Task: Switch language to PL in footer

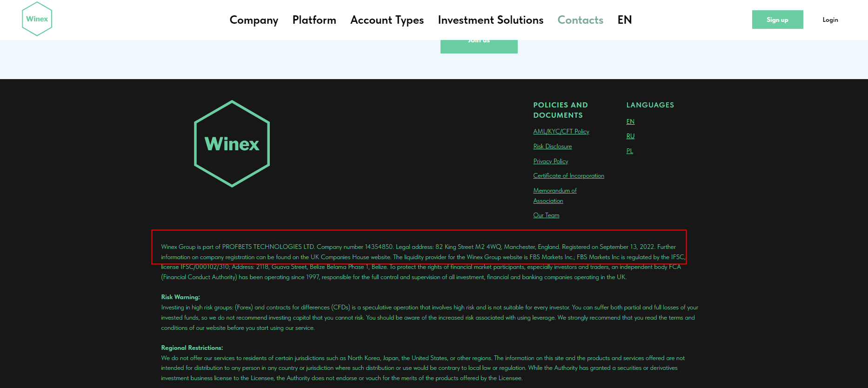Action: tap(630, 151)
